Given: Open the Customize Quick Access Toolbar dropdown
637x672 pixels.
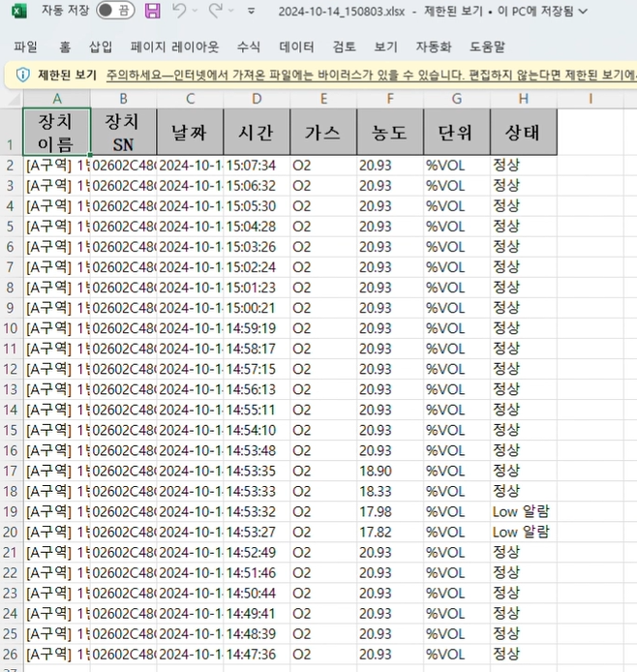Looking at the screenshot, I should [252, 12].
